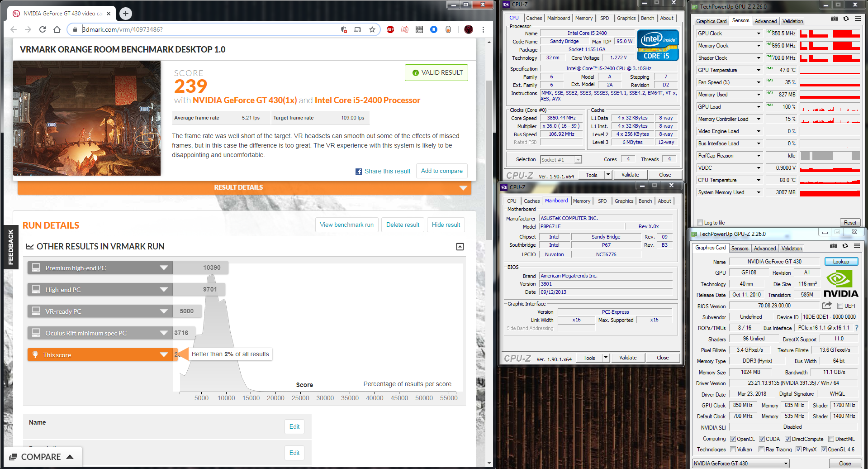The height and width of the screenshot is (469, 868).
Task: Open hamburger menu in GPU-Z Sensors window
Action: [x=858, y=19]
